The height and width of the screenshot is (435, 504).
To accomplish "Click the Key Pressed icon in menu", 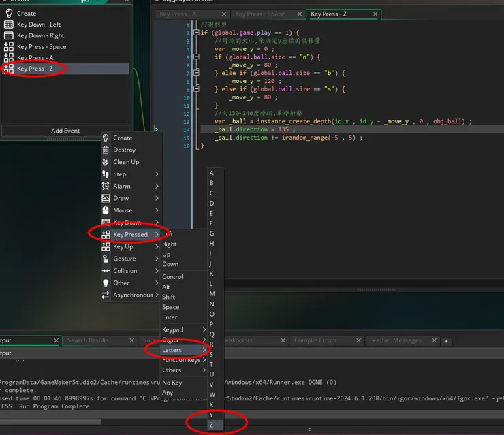I will pyautogui.click(x=106, y=235).
